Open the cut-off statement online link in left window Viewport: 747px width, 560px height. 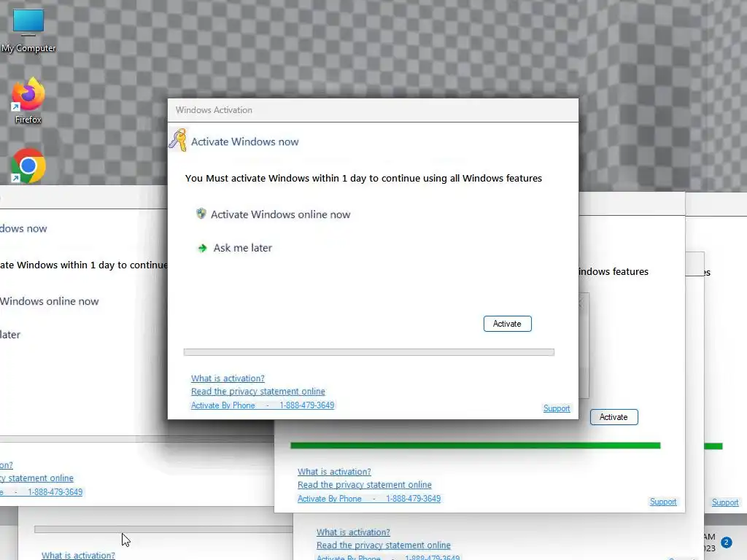(x=36, y=478)
